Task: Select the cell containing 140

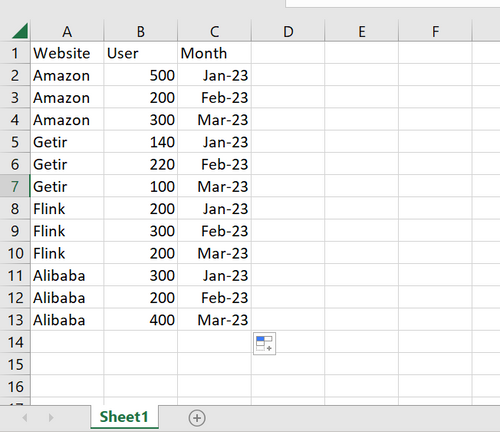Action: pyautogui.click(x=141, y=142)
